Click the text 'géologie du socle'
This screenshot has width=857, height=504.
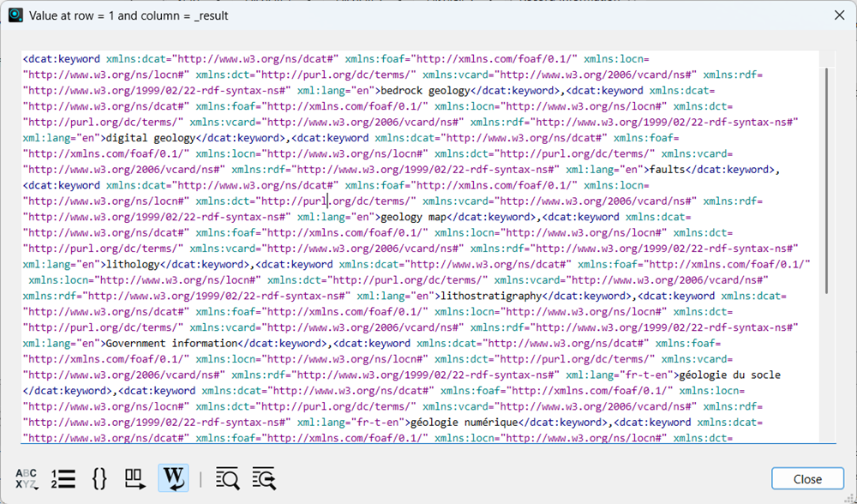click(730, 375)
